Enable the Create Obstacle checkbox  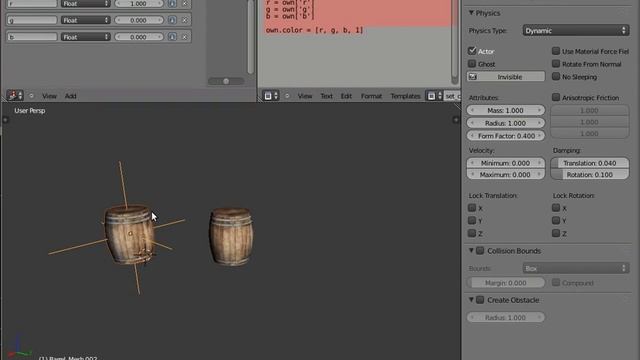coord(480,300)
